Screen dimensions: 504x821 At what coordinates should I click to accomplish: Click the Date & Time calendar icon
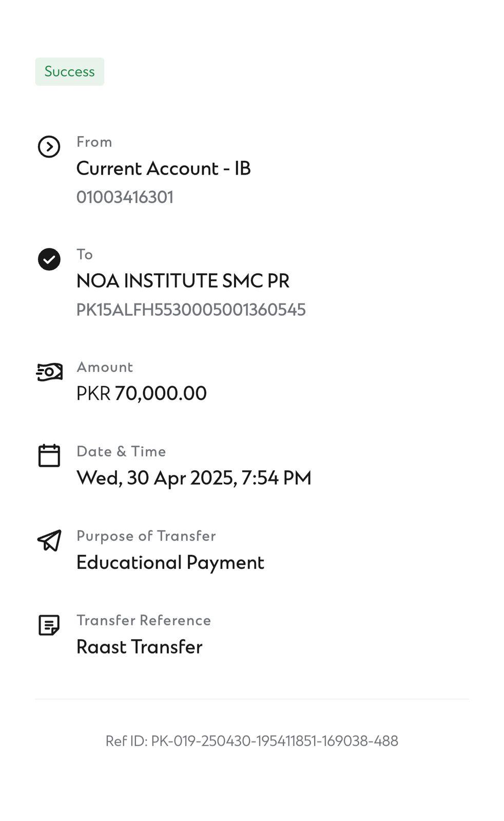49,455
